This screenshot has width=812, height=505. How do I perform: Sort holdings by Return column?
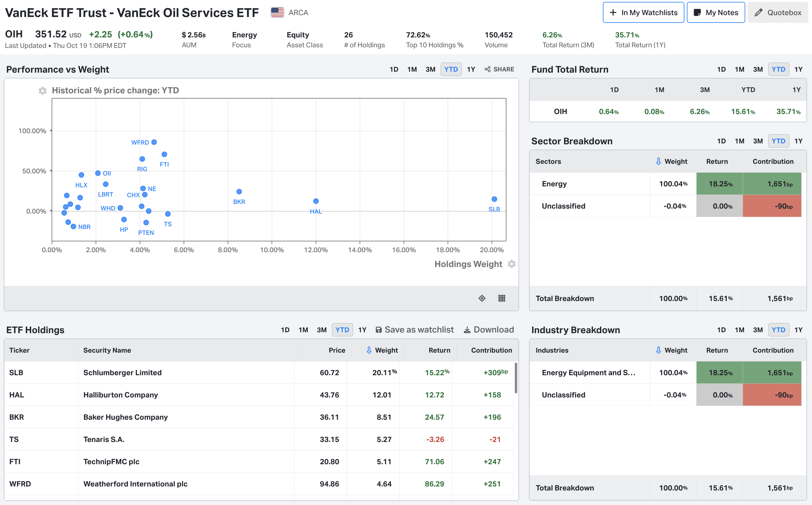point(439,350)
